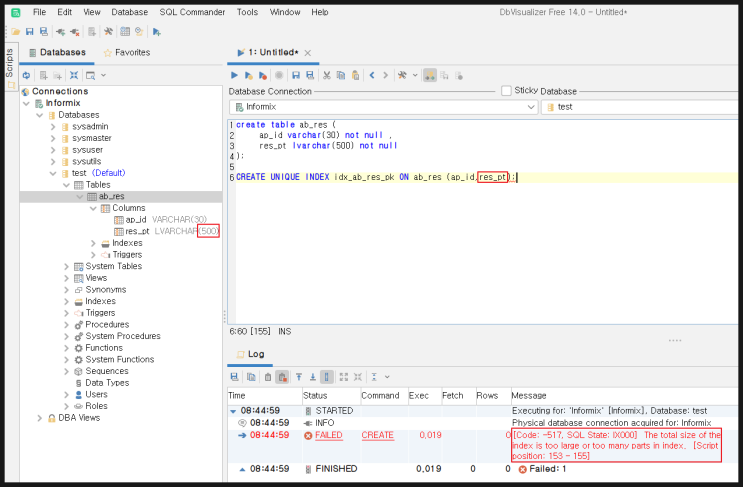Select the ap_id VARCHAR(30) column
The width and height of the screenshot is (743, 487).
160,220
